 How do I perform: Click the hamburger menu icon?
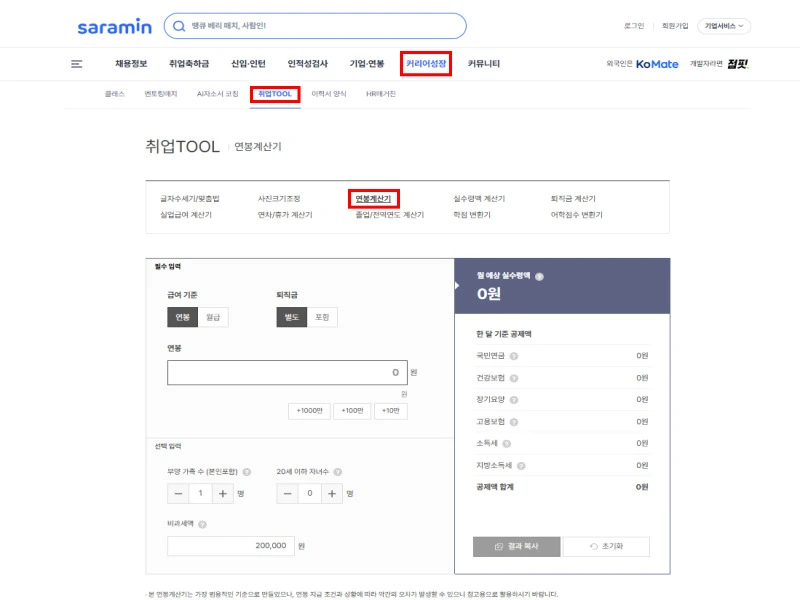point(76,63)
